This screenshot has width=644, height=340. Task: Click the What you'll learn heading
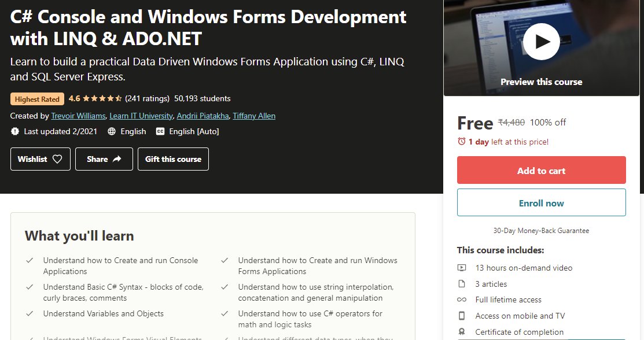coord(79,236)
